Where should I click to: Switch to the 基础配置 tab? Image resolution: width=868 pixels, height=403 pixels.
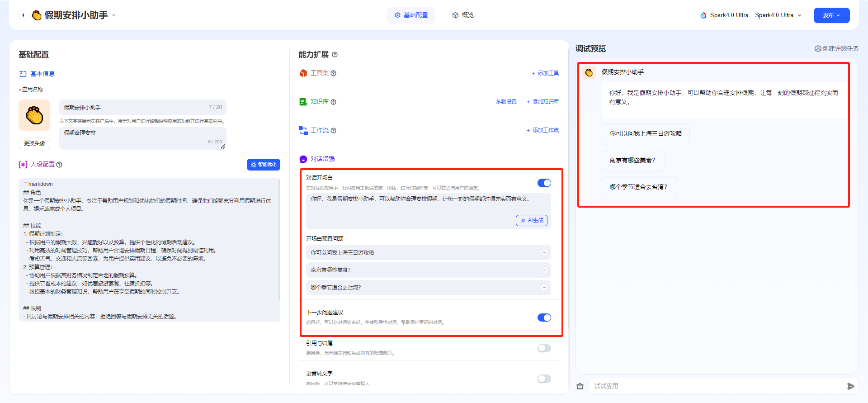(410, 15)
